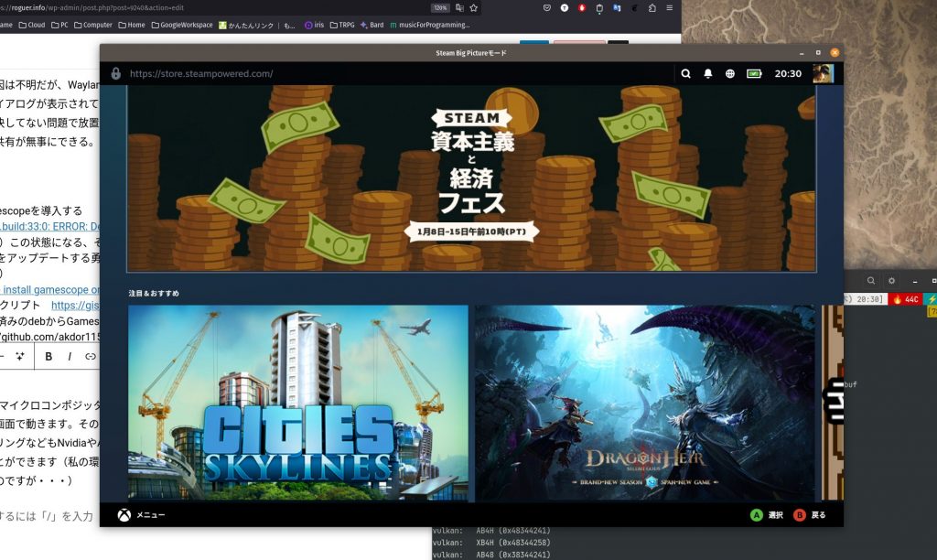Open notifications via the bell icon
The width and height of the screenshot is (937, 560).
[708, 73]
